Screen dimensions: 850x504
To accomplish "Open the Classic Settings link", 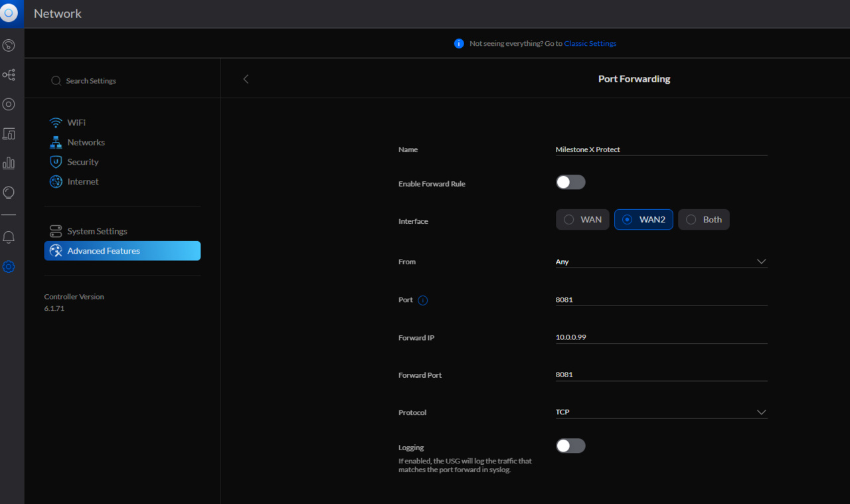I will point(590,44).
